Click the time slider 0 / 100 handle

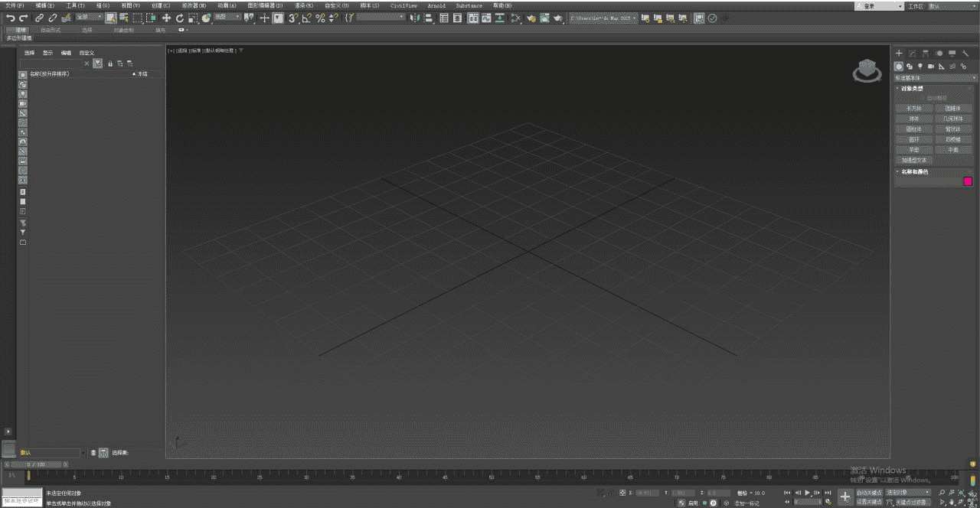tap(36, 464)
